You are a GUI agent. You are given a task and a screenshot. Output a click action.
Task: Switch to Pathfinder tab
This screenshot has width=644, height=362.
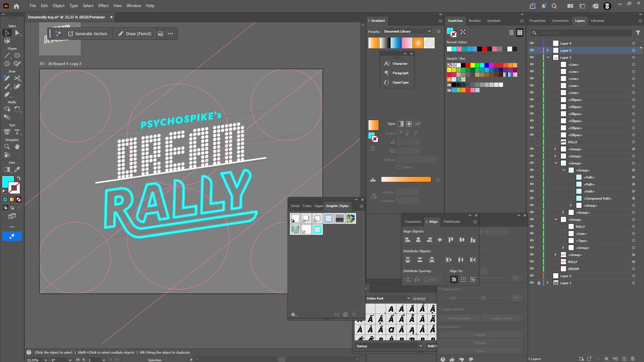452,221
